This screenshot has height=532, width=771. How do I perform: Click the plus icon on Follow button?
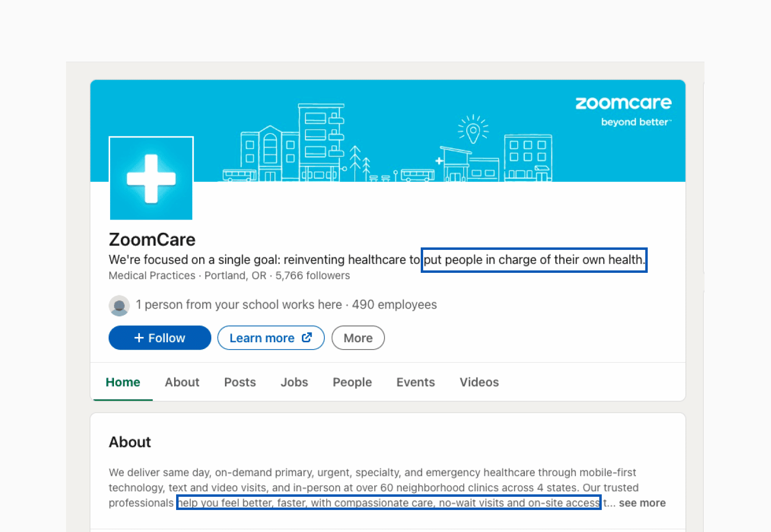tap(139, 338)
